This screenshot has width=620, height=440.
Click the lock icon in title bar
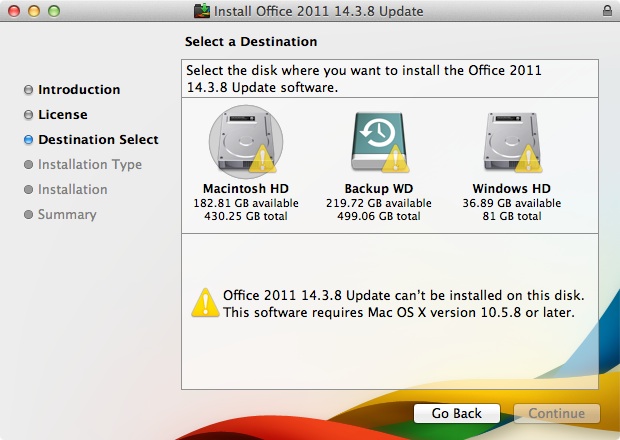[x=607, y=11]
